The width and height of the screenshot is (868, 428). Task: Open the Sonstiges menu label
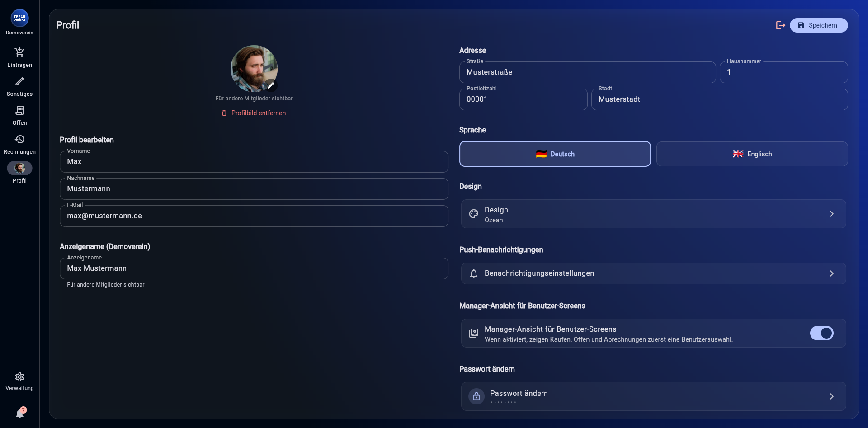coord(19,94)
